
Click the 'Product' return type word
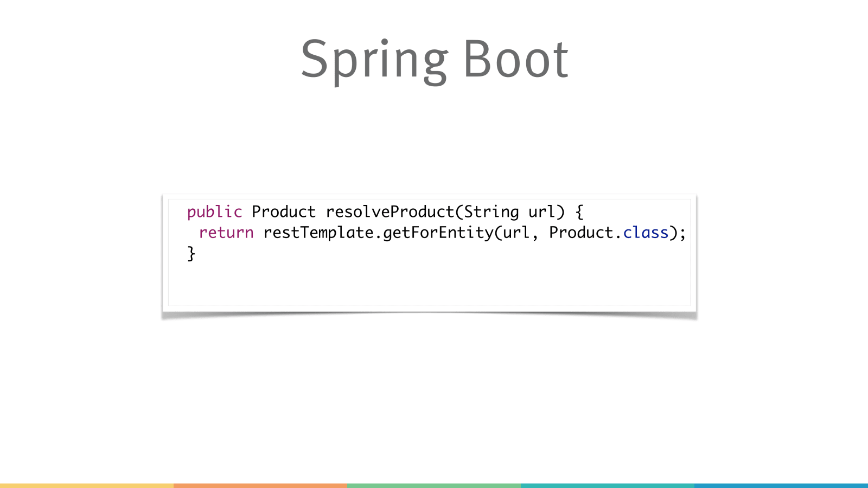284,211
